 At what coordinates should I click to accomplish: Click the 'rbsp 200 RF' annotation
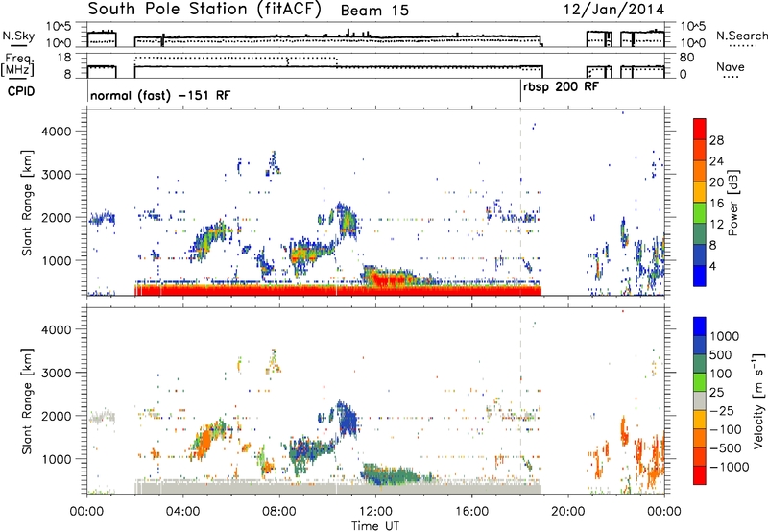coord(561,87)
